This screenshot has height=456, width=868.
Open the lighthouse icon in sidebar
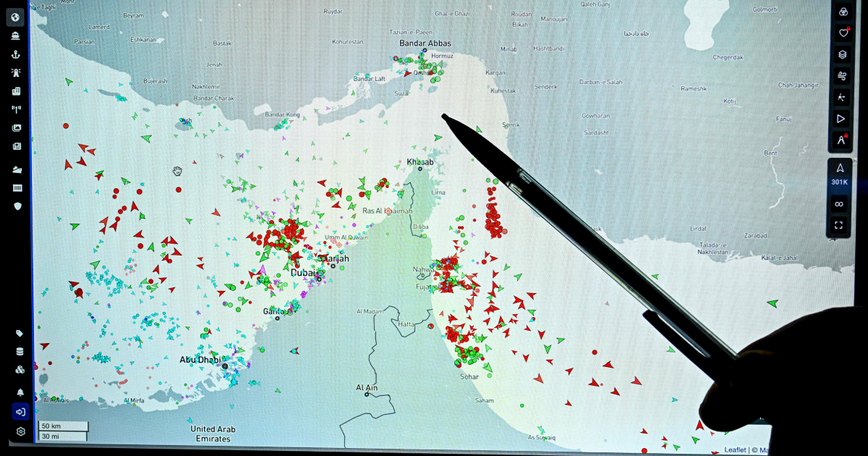tap(16, 73)
